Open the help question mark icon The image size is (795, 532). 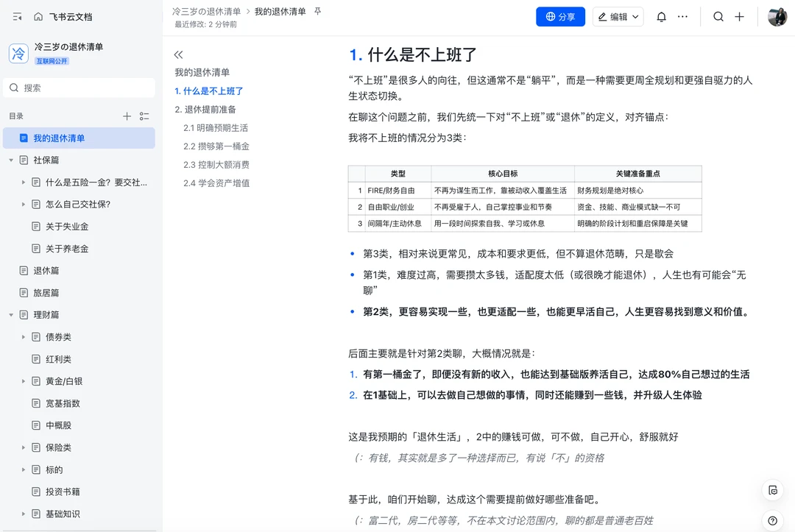(x=773, y=520)
